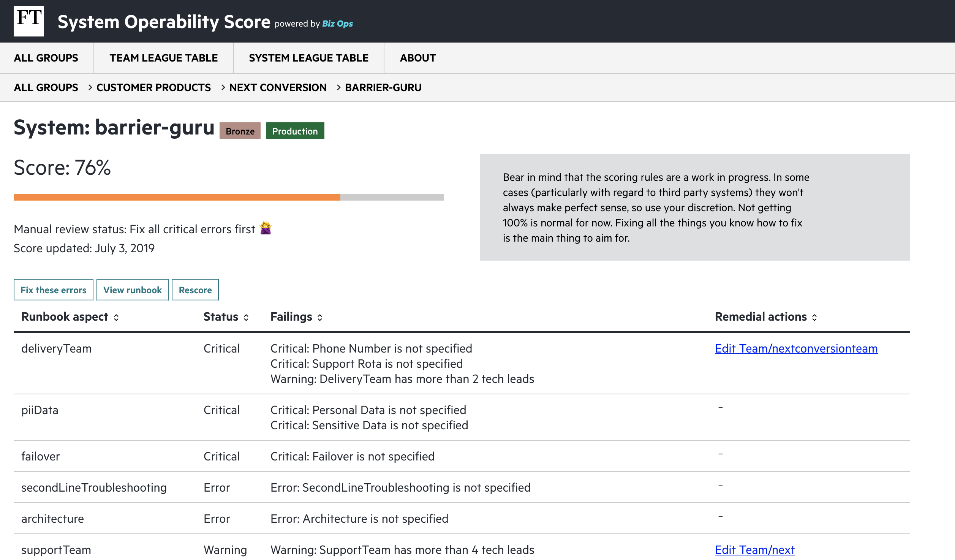Sort by Remedial actions column
The height and width of the screenshot is (560, 955).
coord(814,317)
